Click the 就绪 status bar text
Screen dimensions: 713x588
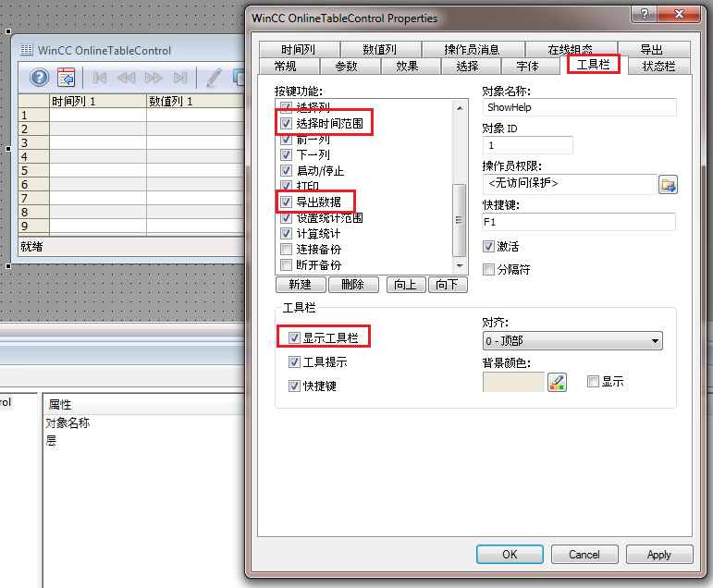[x=31, y=247]
